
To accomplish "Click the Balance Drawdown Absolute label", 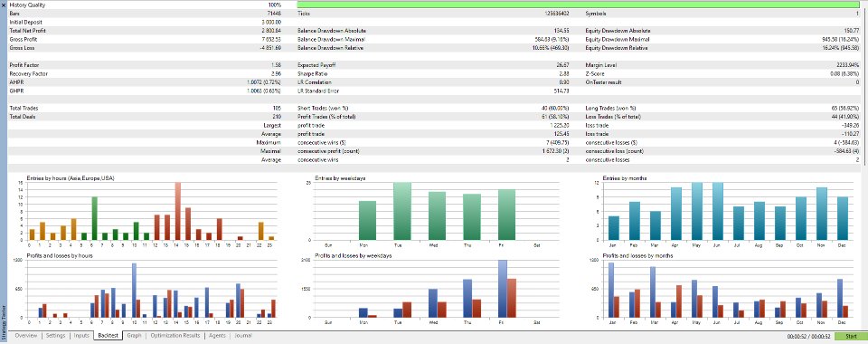I will point(332,31).
